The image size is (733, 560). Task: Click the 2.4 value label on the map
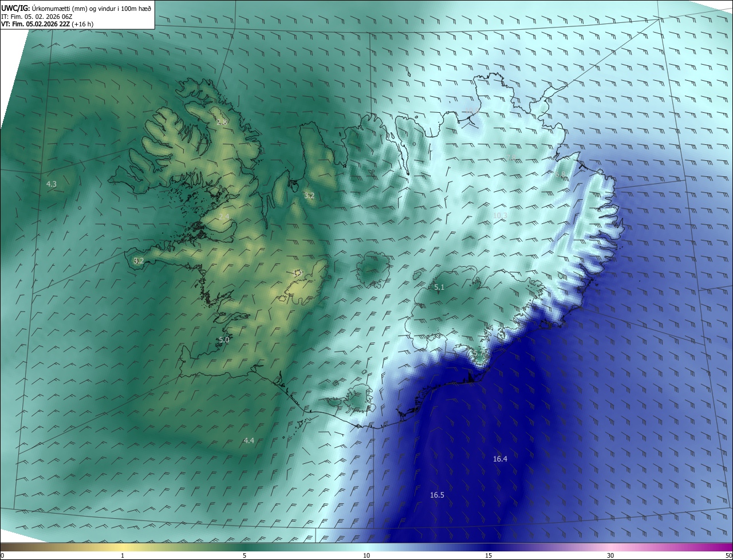coord(224,216)
